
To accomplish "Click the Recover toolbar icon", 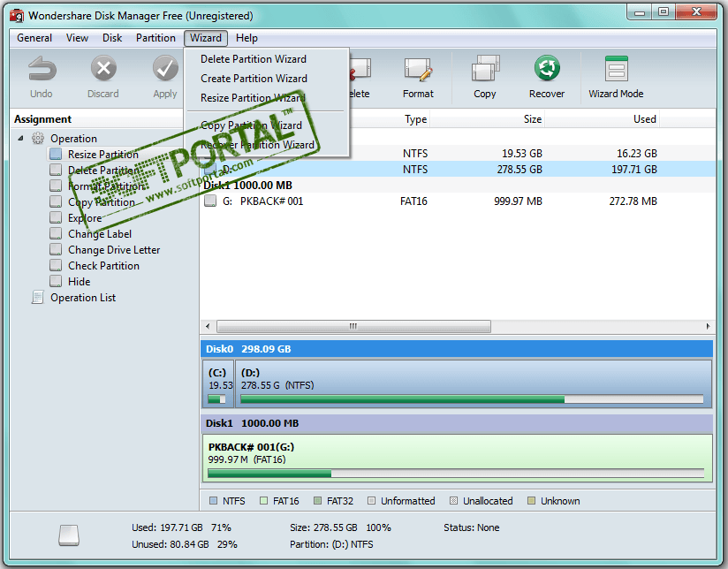I will (x=547, y=68).
